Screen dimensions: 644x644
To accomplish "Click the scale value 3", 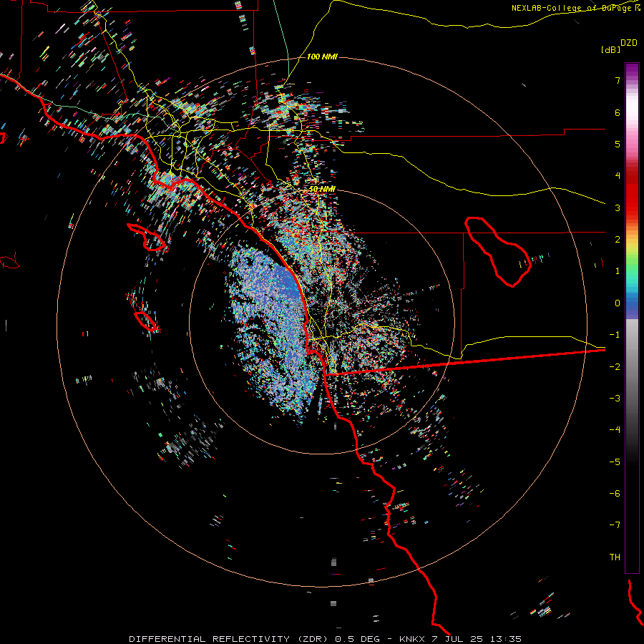I will click(x=618, y=208).
